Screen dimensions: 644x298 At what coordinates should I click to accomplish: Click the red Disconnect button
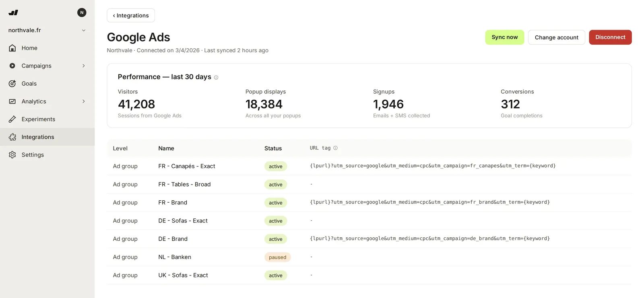tap(610, 37)
